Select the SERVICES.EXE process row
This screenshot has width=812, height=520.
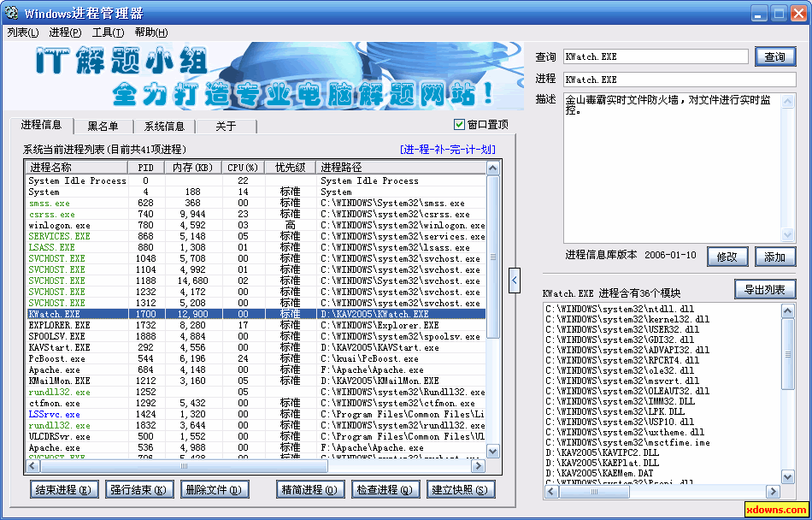[x=256, y=236]
